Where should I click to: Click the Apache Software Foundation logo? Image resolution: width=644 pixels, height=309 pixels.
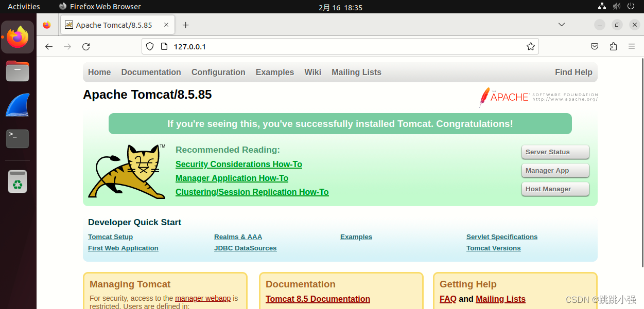tap(538, 97)
